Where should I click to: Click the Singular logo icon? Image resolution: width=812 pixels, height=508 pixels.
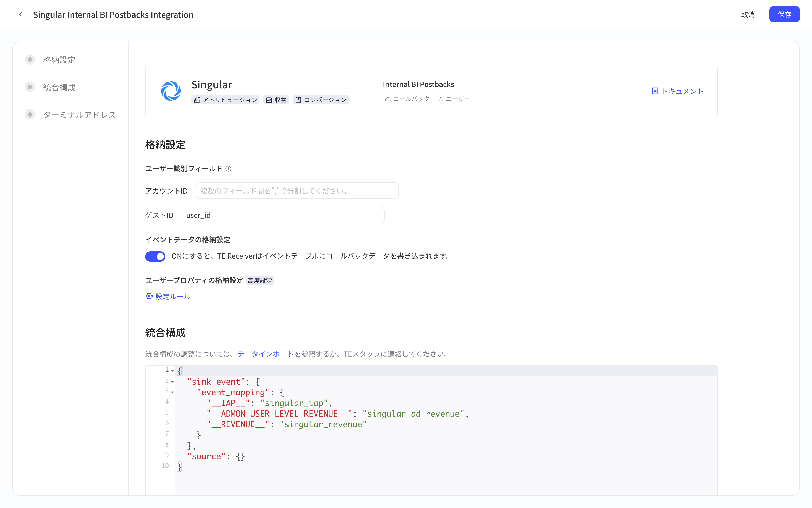pos(171,91)
